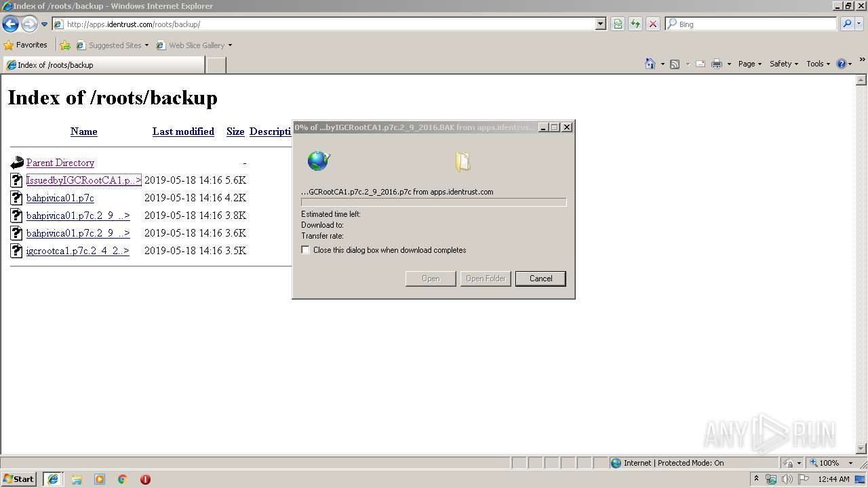Open Windows Media Player taskbar icon
Viewport: 868px width, 488px height.
pos(100,479)
